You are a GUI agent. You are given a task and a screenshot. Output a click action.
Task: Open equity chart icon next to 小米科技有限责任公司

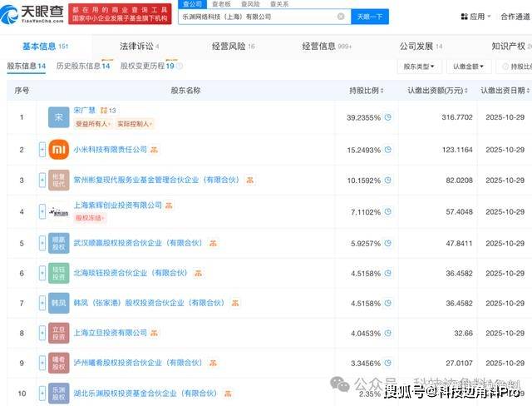154,150
